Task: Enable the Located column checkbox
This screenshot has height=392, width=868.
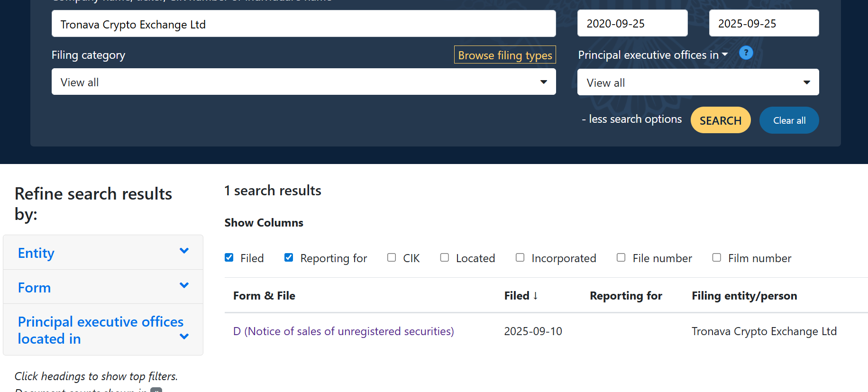Action: pos(445,257)
